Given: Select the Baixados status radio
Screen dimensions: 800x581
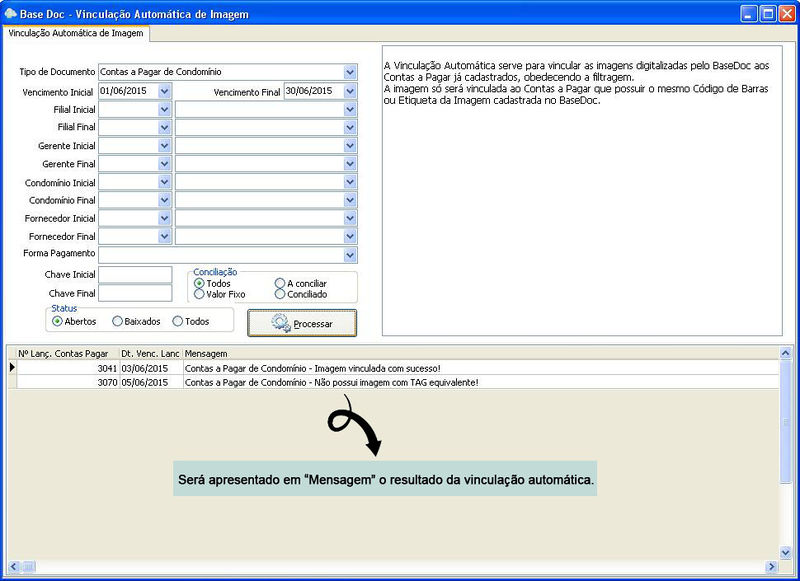Looking at the screenshot, I should 117,321.
